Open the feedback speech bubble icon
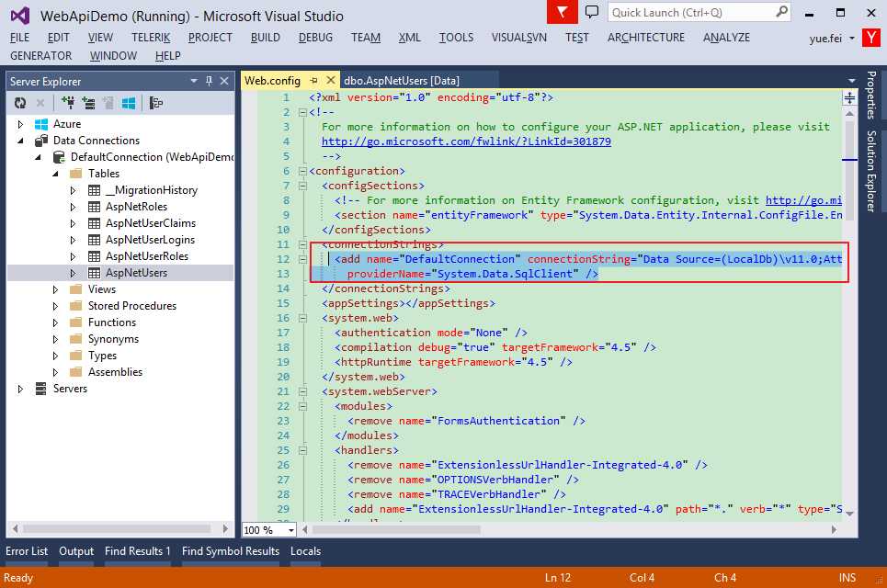 click(x=592, y=12)
